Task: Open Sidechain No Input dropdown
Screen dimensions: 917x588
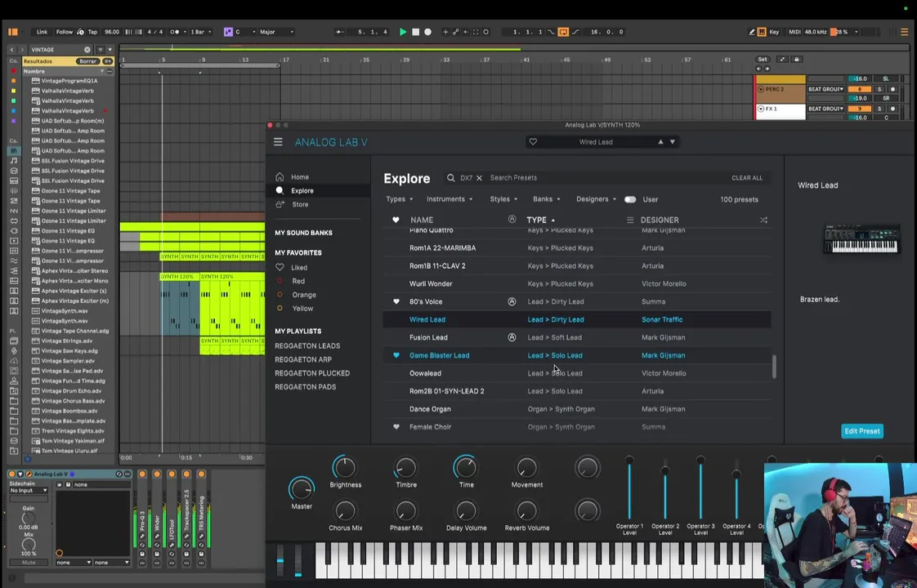Action: (28, 491)
